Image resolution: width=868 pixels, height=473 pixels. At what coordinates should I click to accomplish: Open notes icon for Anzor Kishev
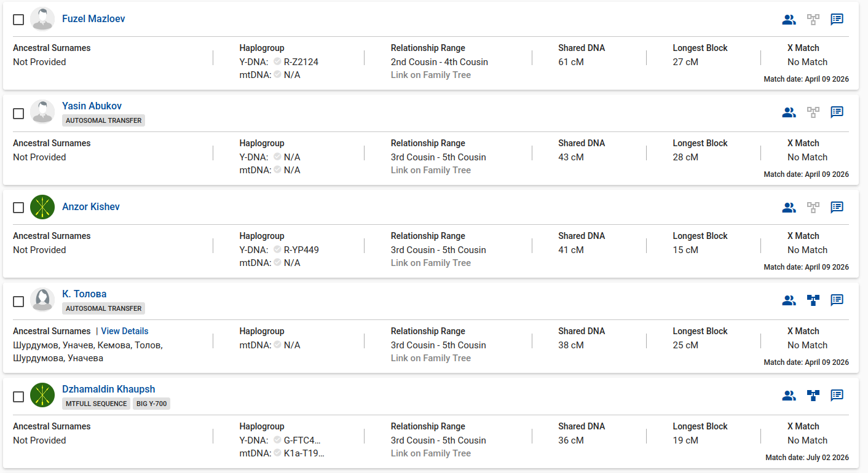click(x=837, y=207)
